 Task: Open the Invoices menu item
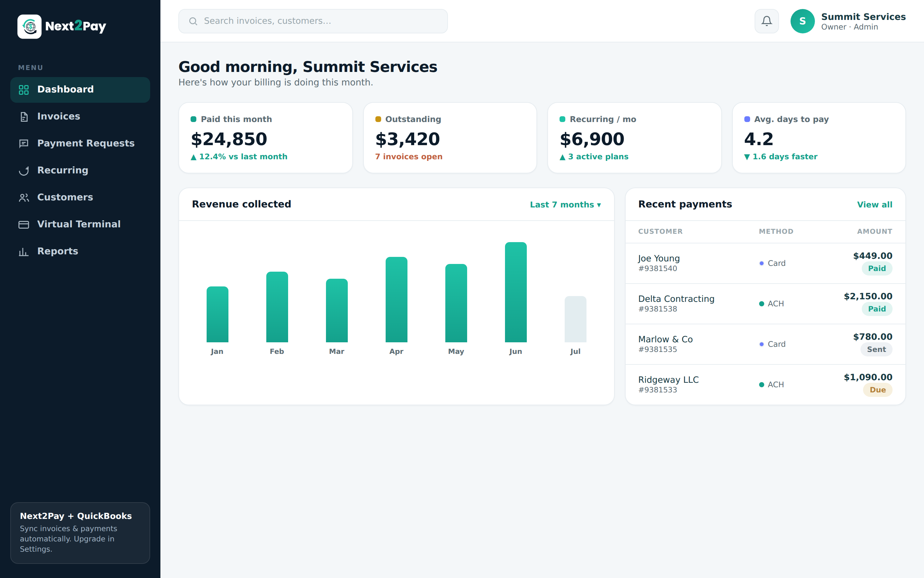[80, 117]
